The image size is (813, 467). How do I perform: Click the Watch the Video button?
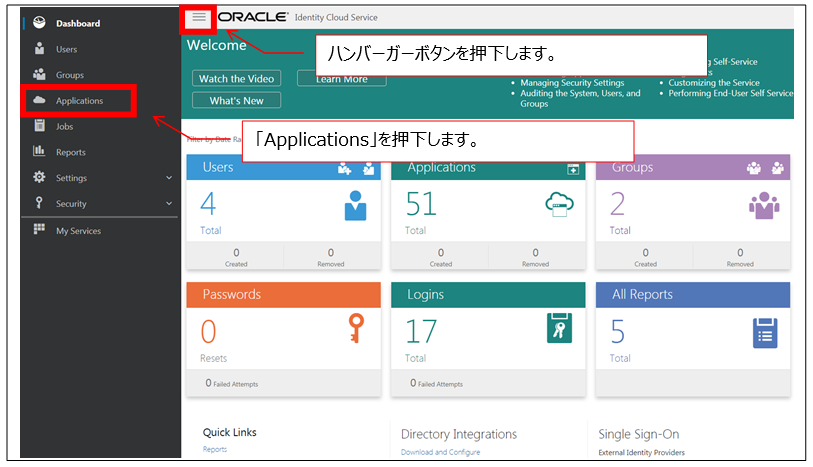point(236,78)
